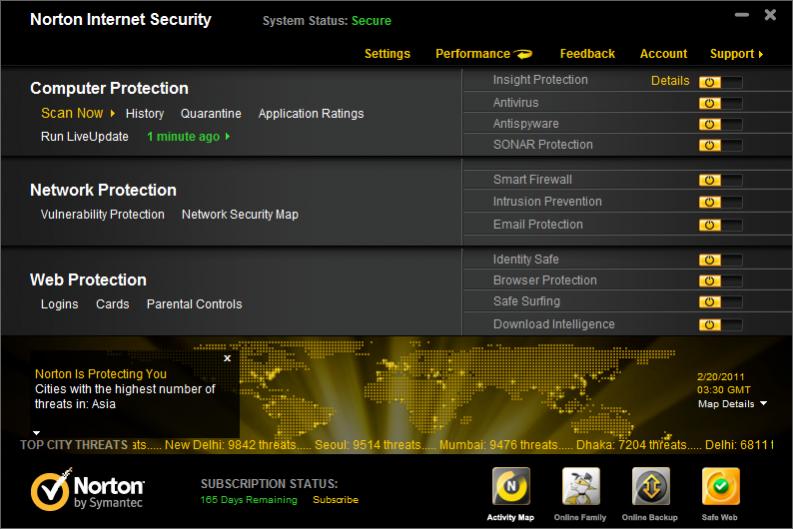Toggle Insight Protection switch
Screen dimensions: 793x529
point(721,82)
